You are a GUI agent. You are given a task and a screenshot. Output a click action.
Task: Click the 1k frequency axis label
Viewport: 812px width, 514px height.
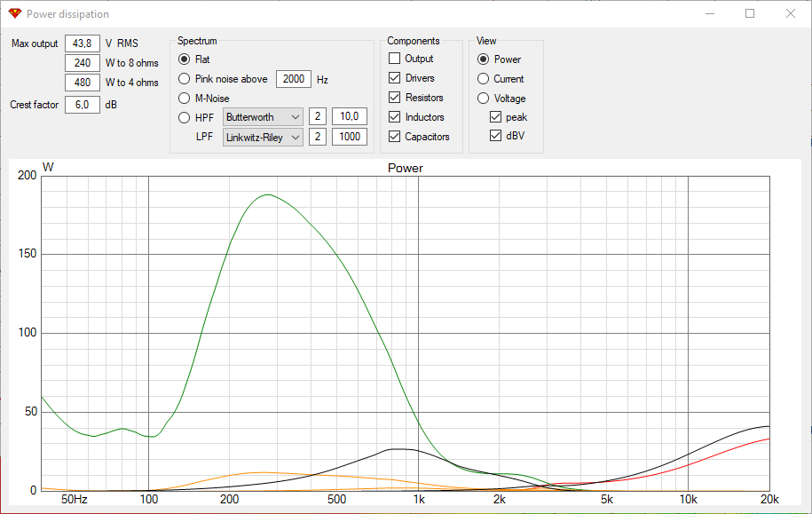(x=419, y=500)
